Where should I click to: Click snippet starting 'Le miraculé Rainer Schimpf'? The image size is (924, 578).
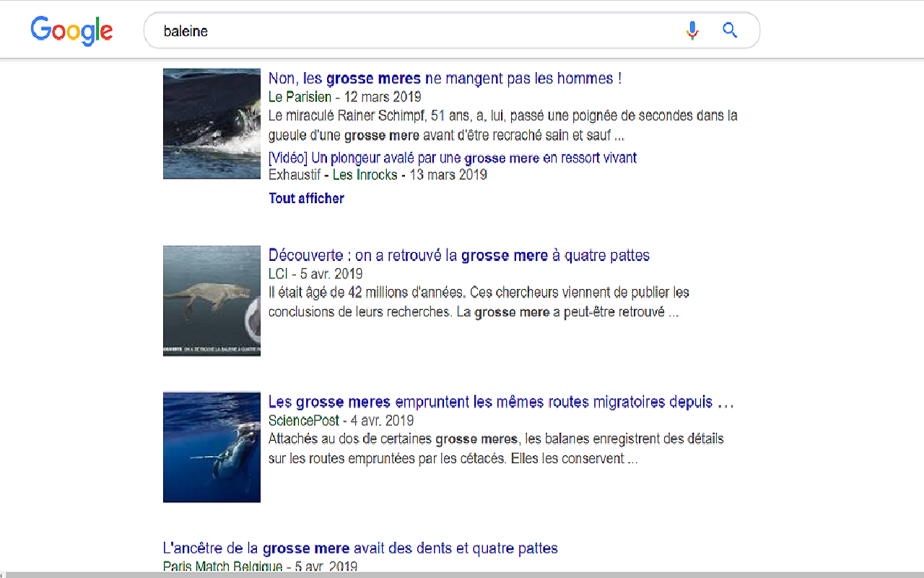pos(503,125)
